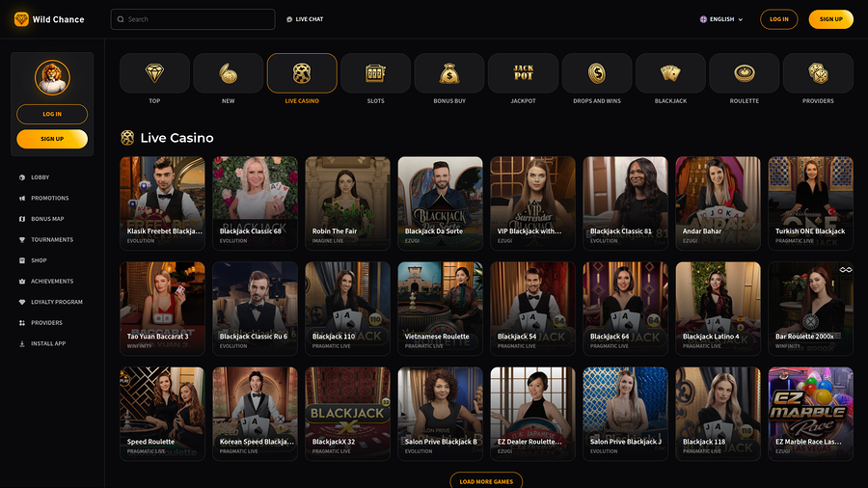Open Korean Speed Blackjack game
Image resolution: width=868 pixels, height=488 pixels.
tap(256, 414)
